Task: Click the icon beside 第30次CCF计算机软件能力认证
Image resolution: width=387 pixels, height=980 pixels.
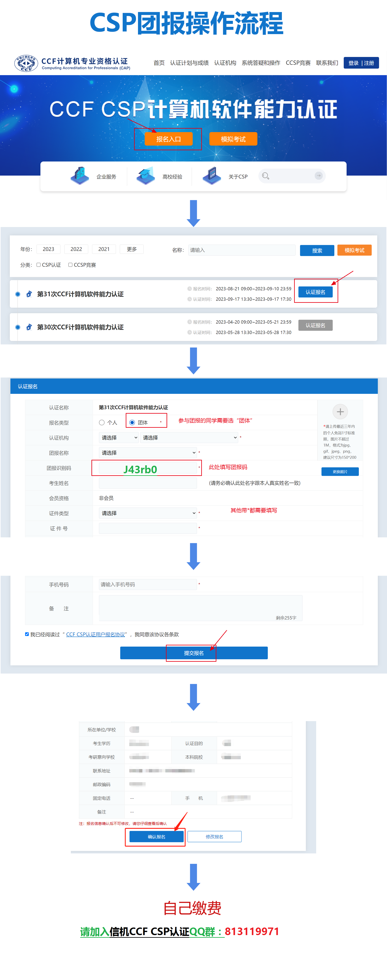Action: click(29, 327)
